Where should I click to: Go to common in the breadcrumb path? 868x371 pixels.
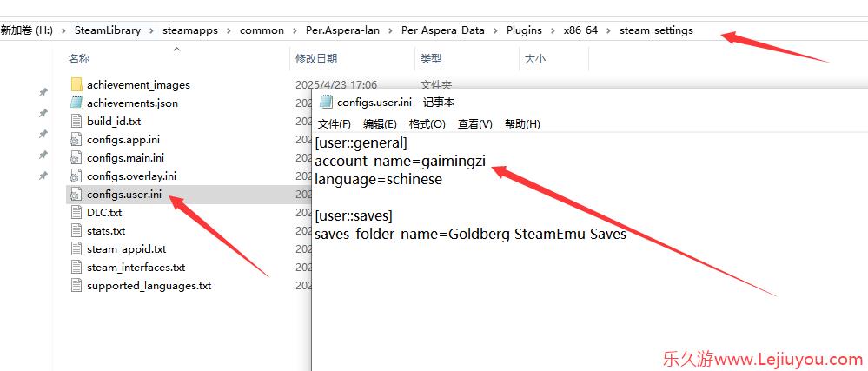click(262, 30)
